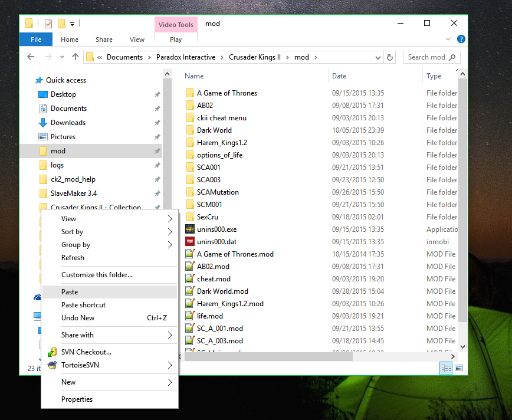Screen dimensions: 512x420
Task: Go back using the Back arrow
Action: [x=31, y=57]
